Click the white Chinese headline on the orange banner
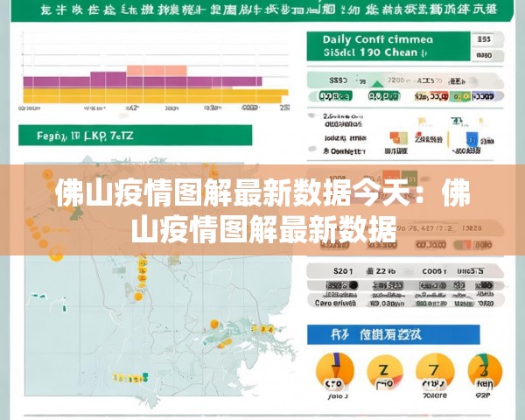 point(262,210)
